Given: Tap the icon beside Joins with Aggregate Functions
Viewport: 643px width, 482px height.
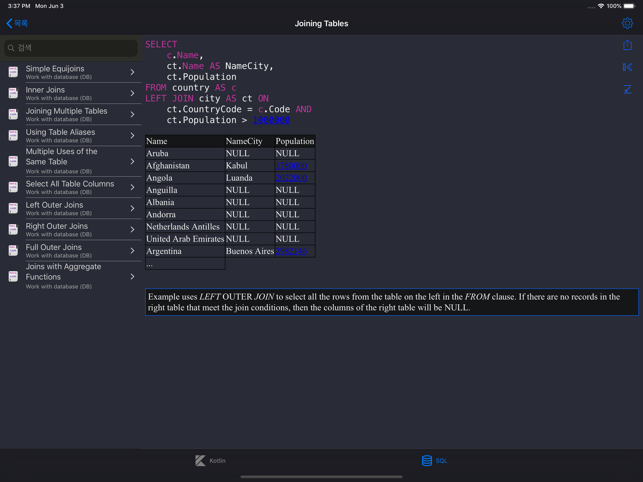Looking at the screenshot, I should click(13, 276).
